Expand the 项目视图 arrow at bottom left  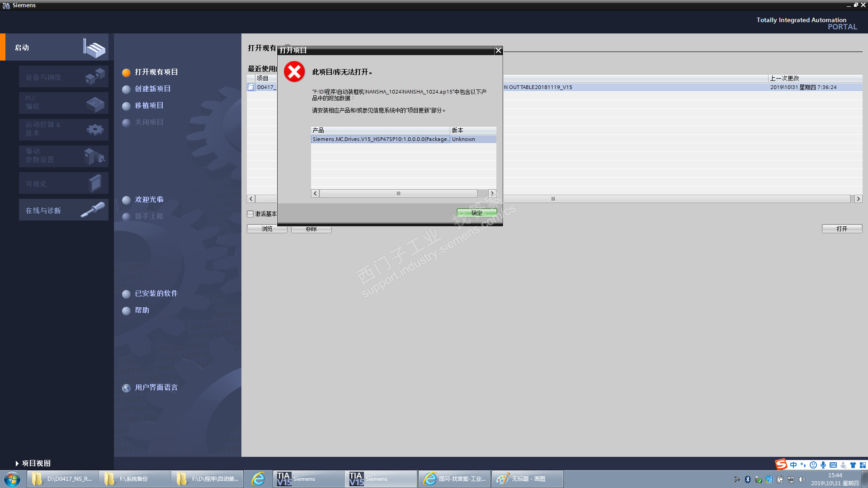(x=17, y=463)
